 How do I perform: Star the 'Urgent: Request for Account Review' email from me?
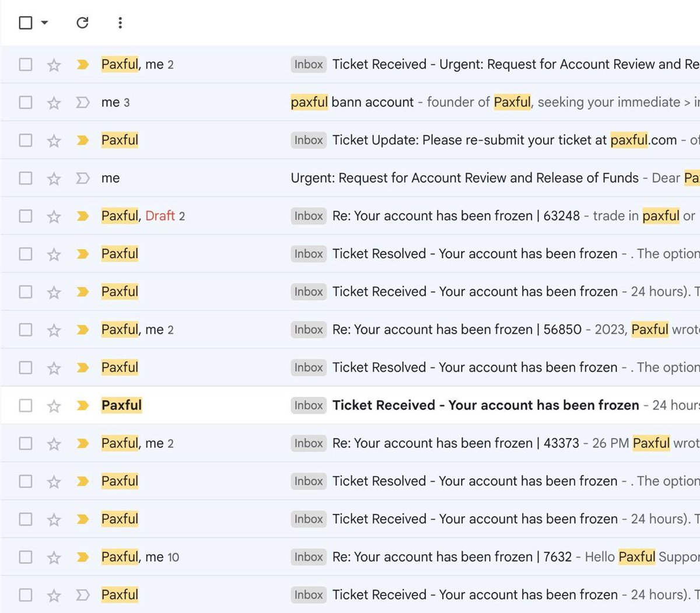[54, 178]
